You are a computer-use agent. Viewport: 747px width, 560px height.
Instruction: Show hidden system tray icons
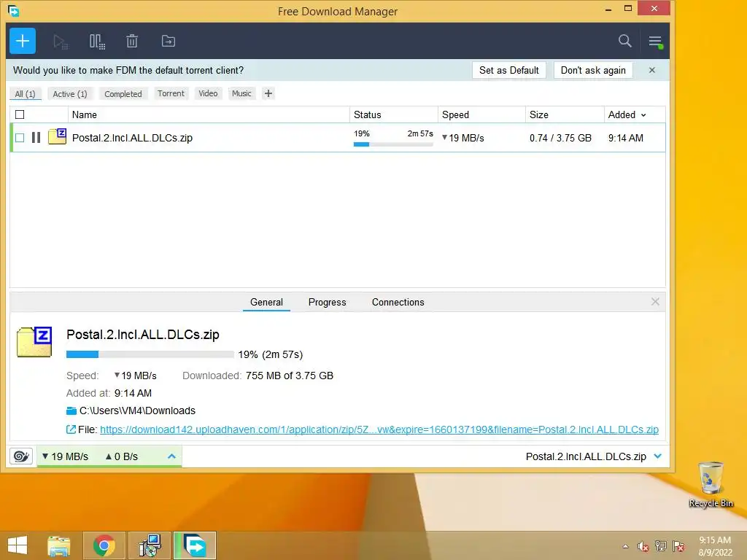coord(625,546)
